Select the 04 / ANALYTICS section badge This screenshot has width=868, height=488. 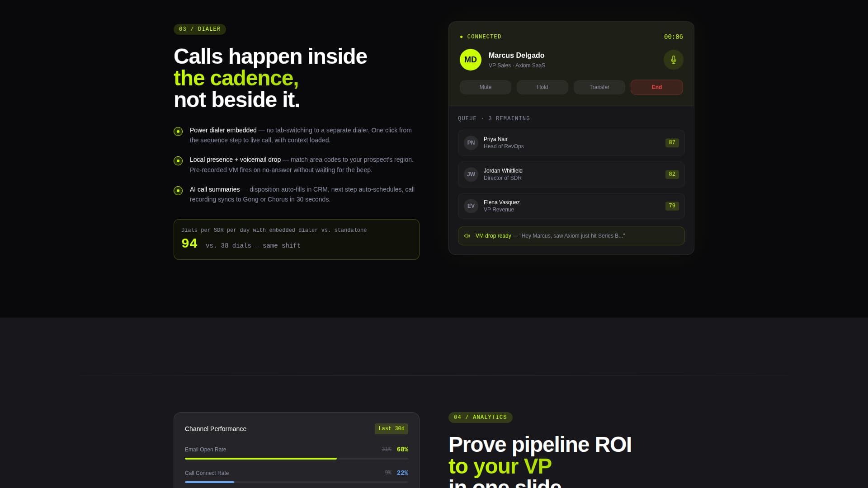480,417
